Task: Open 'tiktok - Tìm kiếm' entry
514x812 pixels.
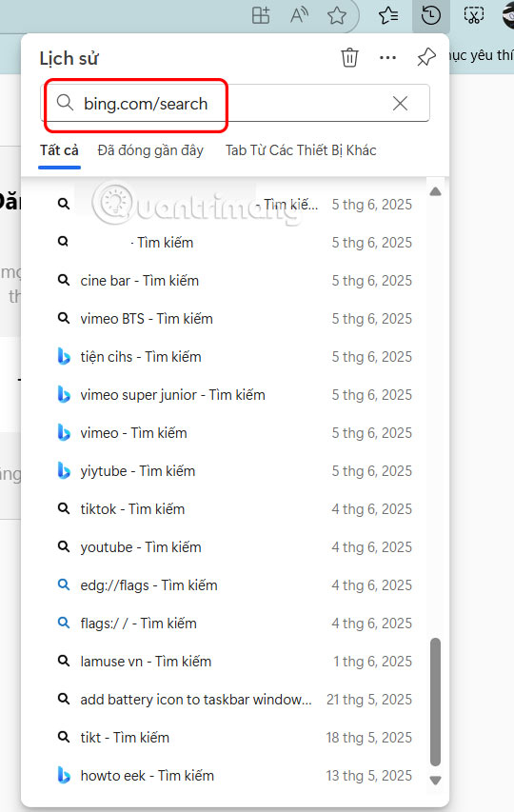Action: (x=235, y=509)
